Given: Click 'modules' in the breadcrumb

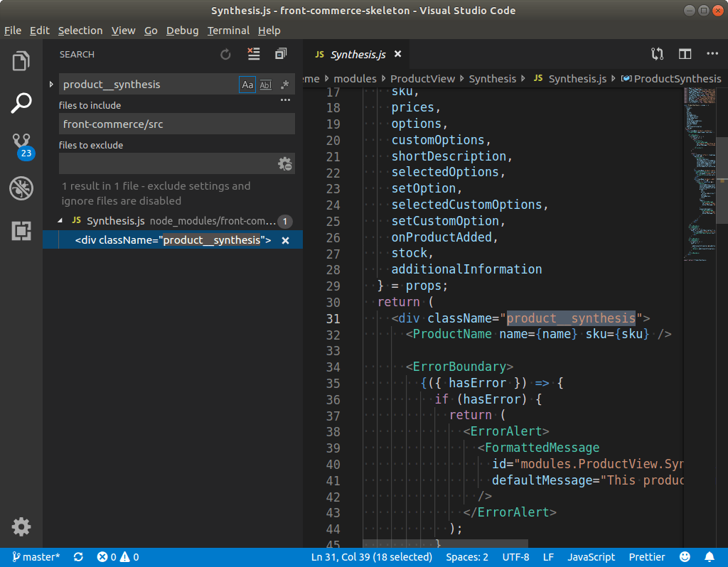Looking at the screenshot, I should point(355,79).
